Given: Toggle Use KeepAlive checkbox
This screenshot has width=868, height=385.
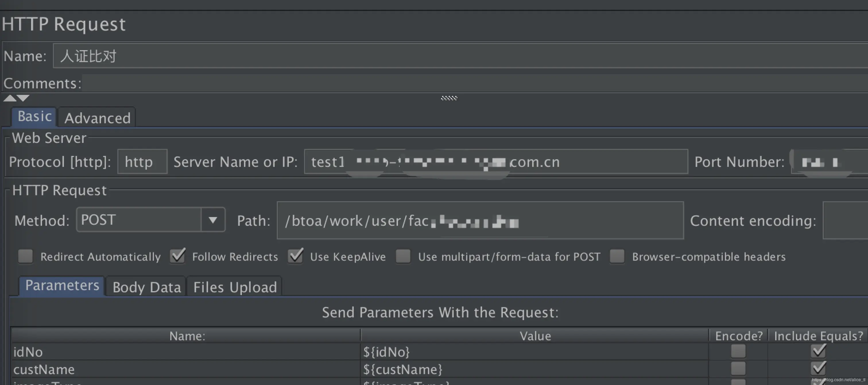Looking at the screenshot, I should [296, 257].
